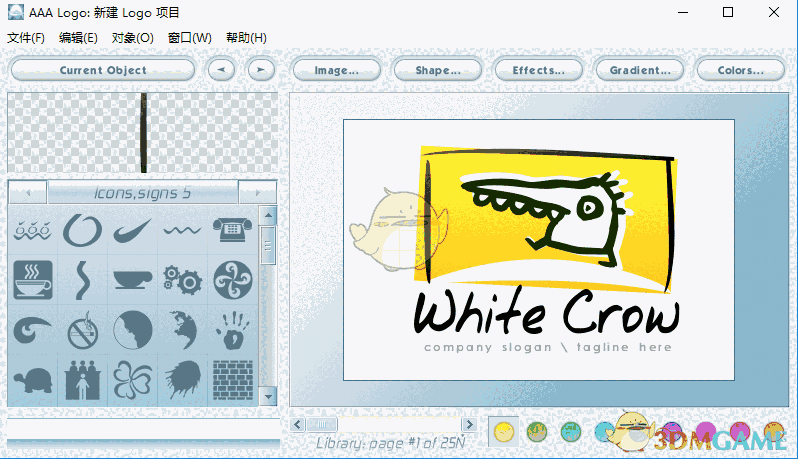
Task: Choose the yellow color style swatch
Action: (x=504, y=432)
